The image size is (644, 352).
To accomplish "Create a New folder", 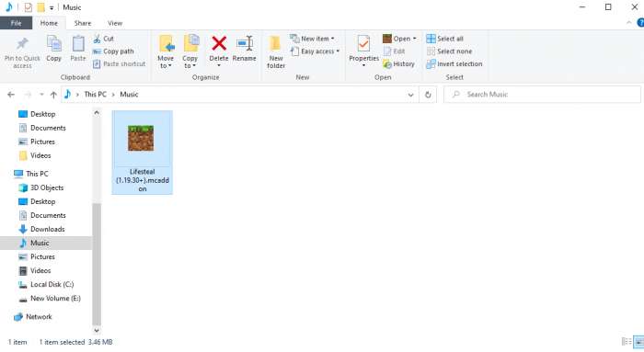I will tap(276, 51).
